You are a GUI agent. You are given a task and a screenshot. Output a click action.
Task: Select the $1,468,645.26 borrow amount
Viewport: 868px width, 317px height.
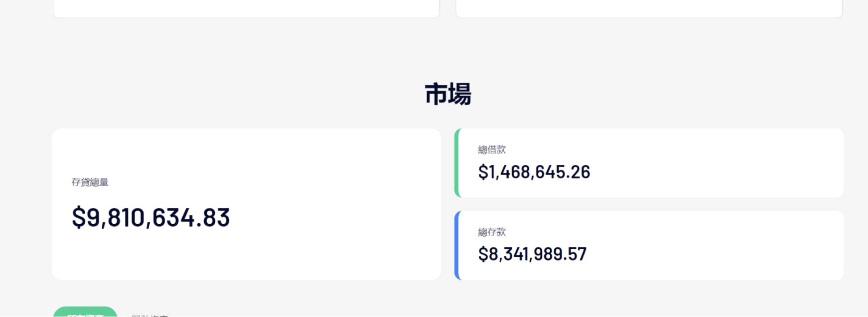click(x=534, y=172)
